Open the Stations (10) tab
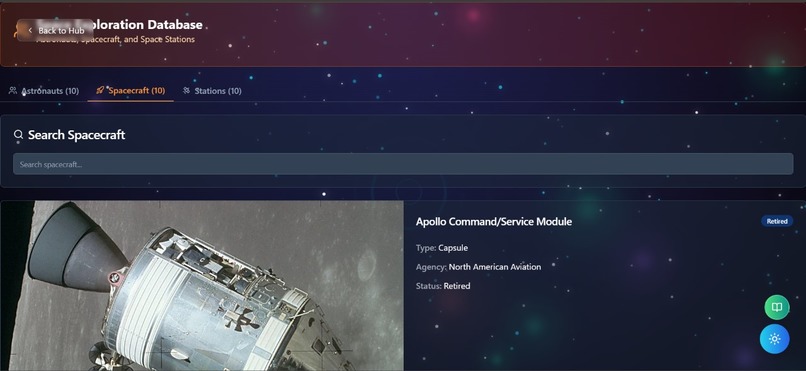The image size is (806, 371). click(x=212, y=91)
